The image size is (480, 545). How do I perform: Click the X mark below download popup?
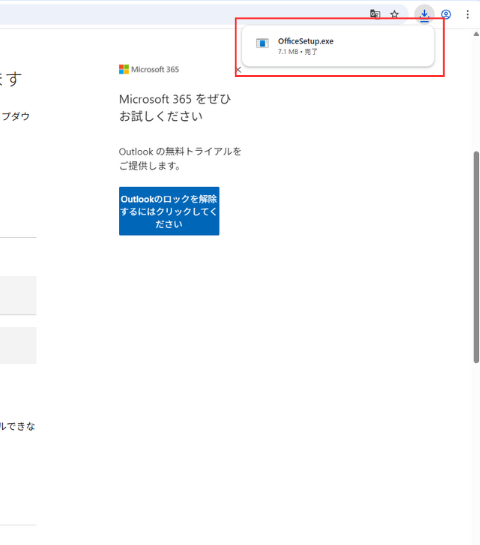[238, 70]
